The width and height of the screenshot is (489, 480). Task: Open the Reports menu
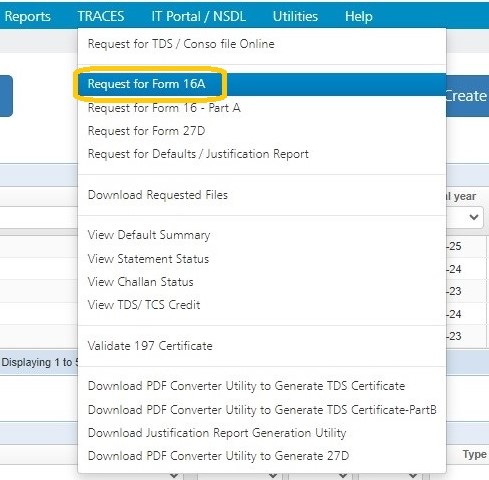pyautogui.click(x=27, y=16)
